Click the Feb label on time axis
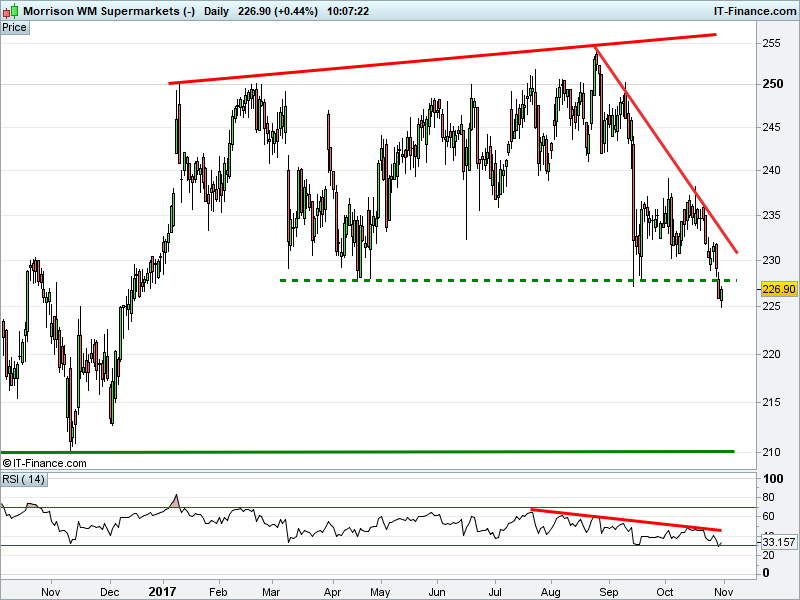 coord(218,592)
